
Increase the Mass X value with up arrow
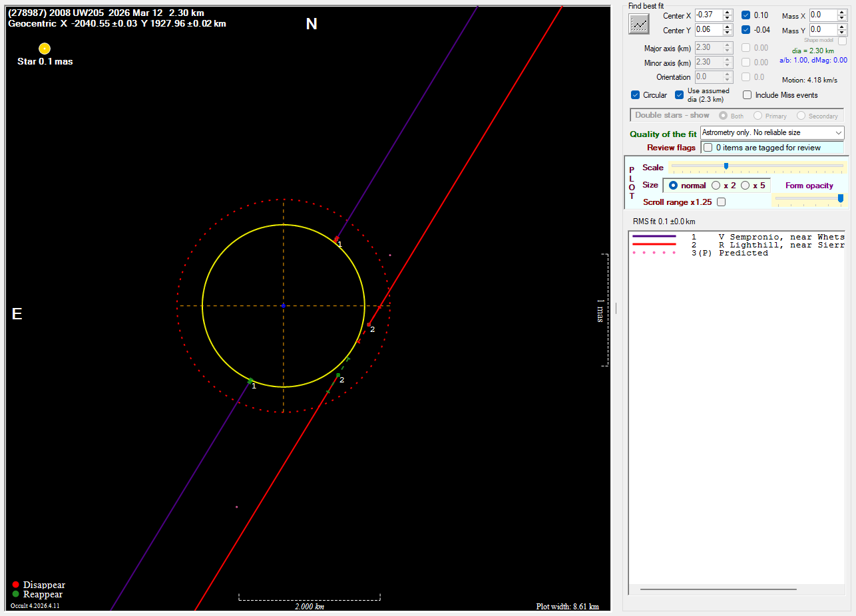tap(842, 12)
